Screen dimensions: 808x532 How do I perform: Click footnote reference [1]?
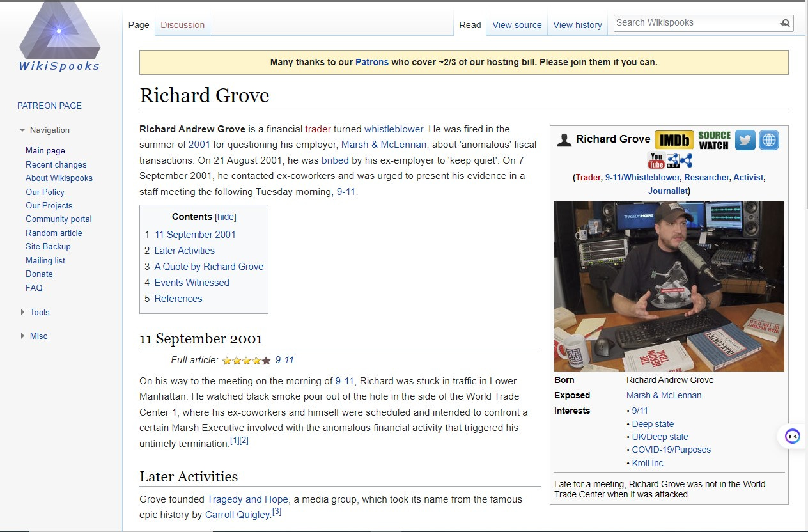coord(234,441)
